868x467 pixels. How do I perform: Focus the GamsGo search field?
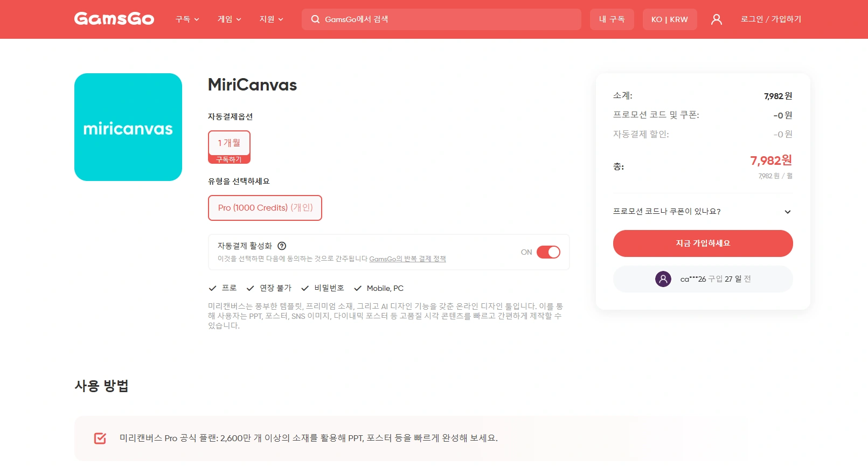click(441, 19)
